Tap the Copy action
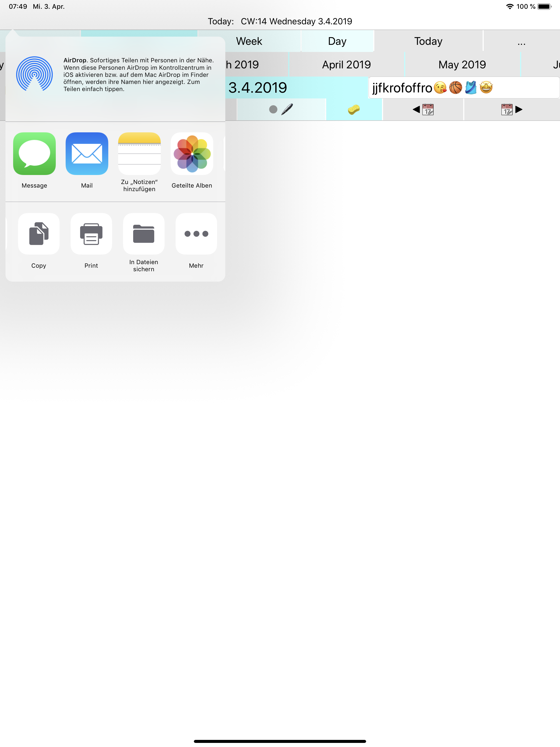Image resolution: width=560 pixels, height=747 pixels. 39,234
